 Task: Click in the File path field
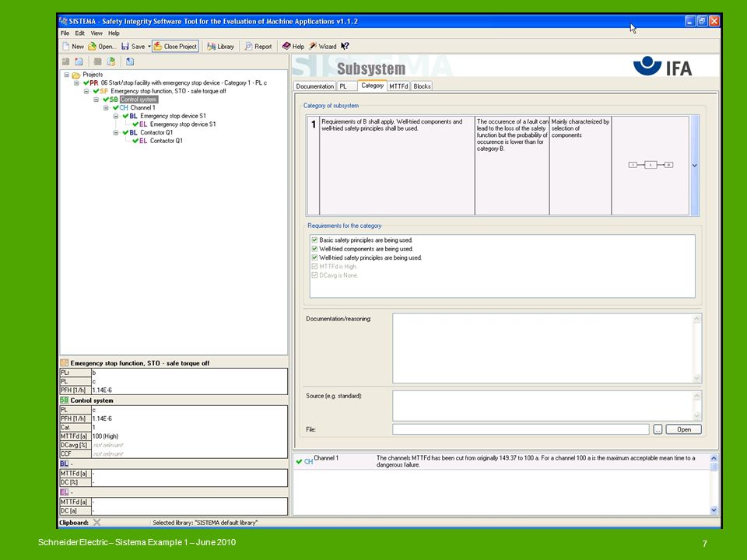pos(521,429)
